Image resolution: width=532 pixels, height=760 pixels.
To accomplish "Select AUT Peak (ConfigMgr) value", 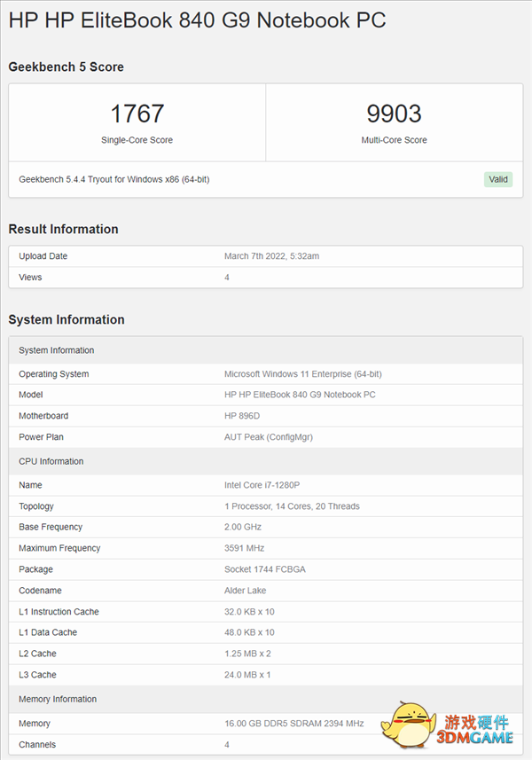I will point(269,436).
